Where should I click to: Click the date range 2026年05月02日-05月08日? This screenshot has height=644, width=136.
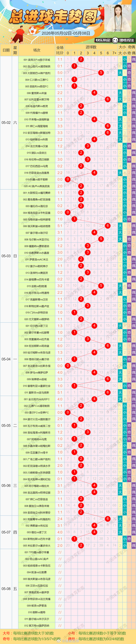[66, 33]
